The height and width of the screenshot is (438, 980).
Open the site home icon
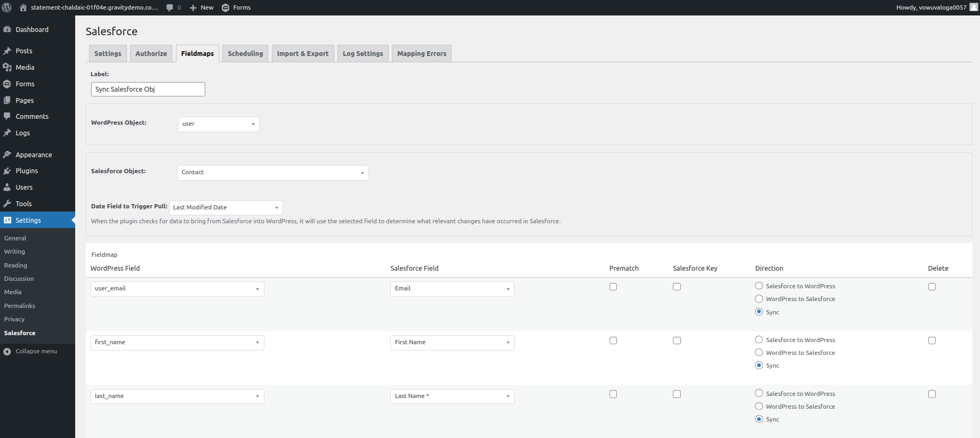click(x=23, y=7)
